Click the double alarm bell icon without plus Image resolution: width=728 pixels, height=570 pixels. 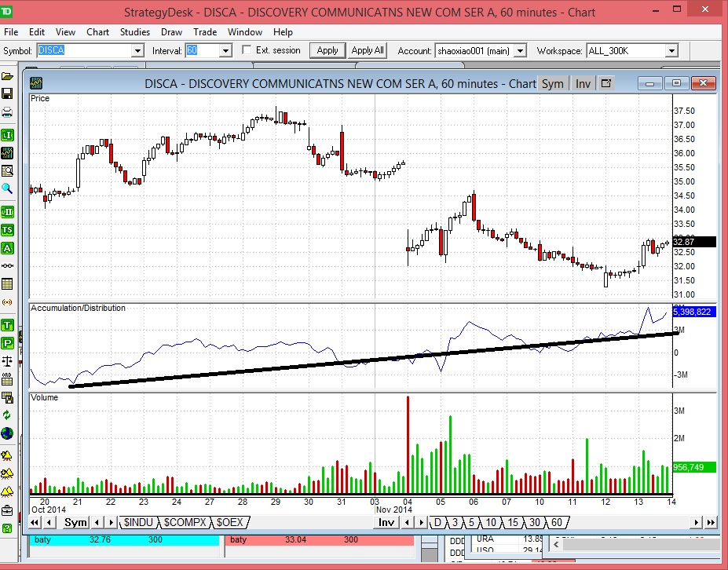coord(7,492)
